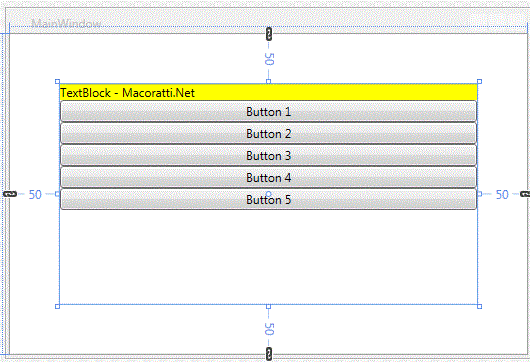Click the left margin value 50
The image size is (530, 362).
coord(35,195)
